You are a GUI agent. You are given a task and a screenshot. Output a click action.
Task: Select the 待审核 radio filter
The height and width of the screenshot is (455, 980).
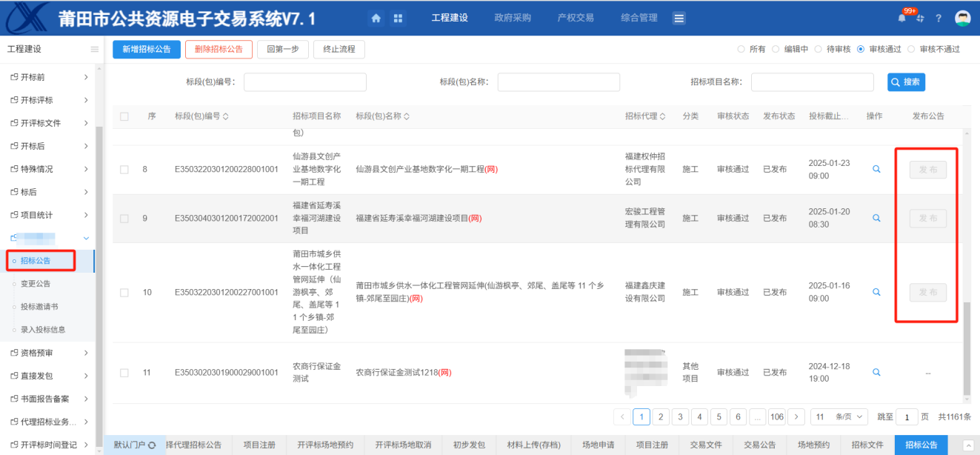click(x=818, y=50)
